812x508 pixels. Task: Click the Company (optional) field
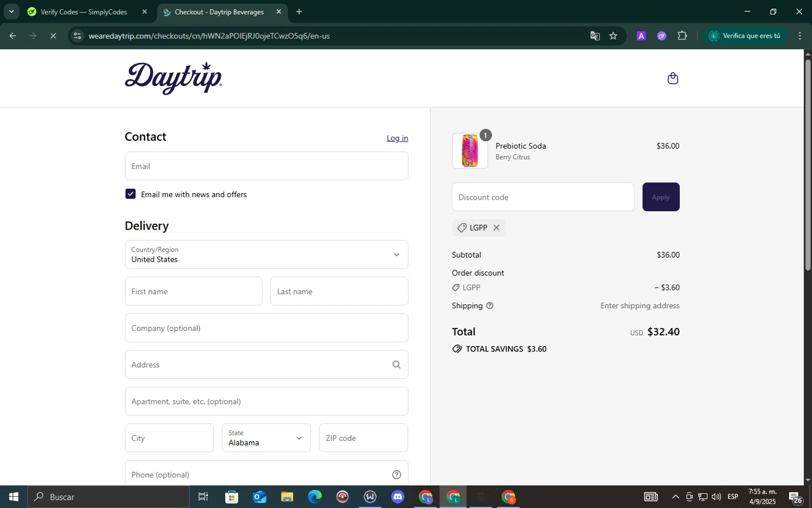click(x=266, y=328)
